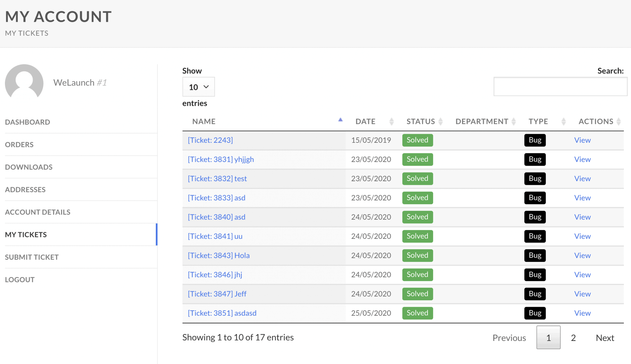This screenshot has height=364, width=631.
Task: Open the Ticket 3843 Hola link
Action: (x=218, y=255)
